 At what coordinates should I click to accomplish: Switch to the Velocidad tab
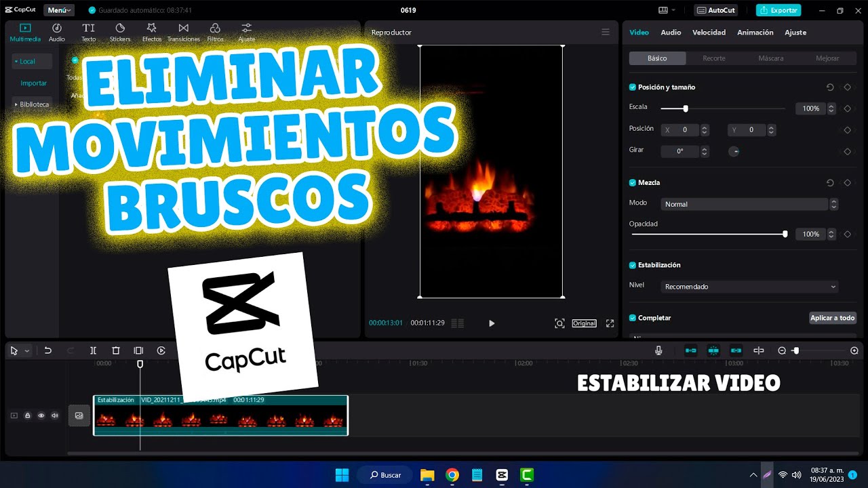pyautogui.click(x=709, y=33)
